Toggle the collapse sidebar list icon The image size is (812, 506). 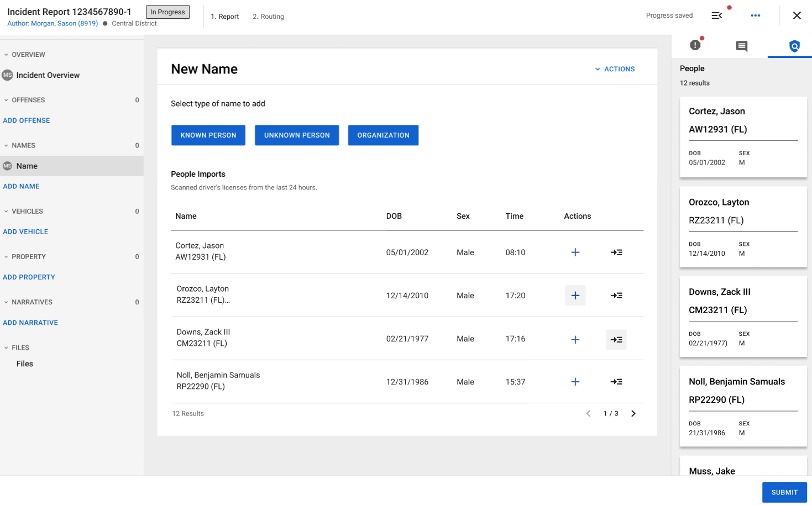716,15
